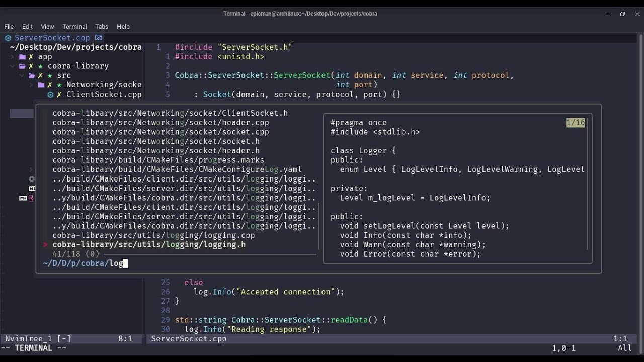
Task: Select highlighted result utils/logging/logging.h
Action: coord(149,245)
